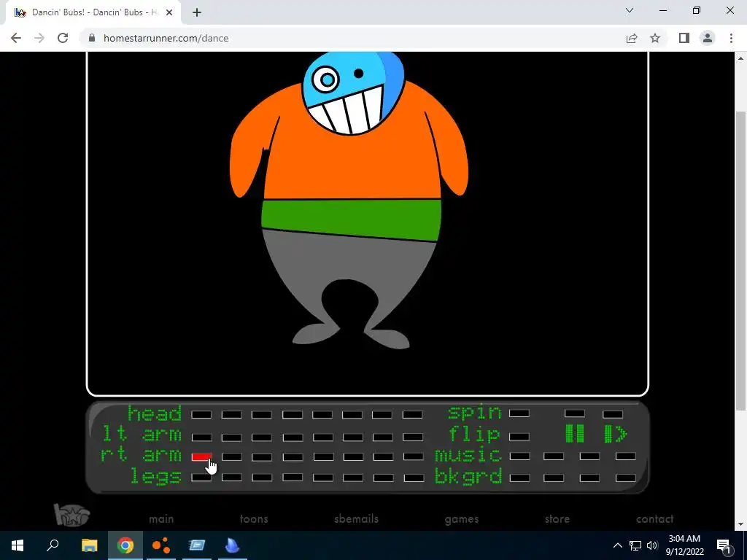Go back in browser history
Screen dimensions: 747x560
(16, 38)
